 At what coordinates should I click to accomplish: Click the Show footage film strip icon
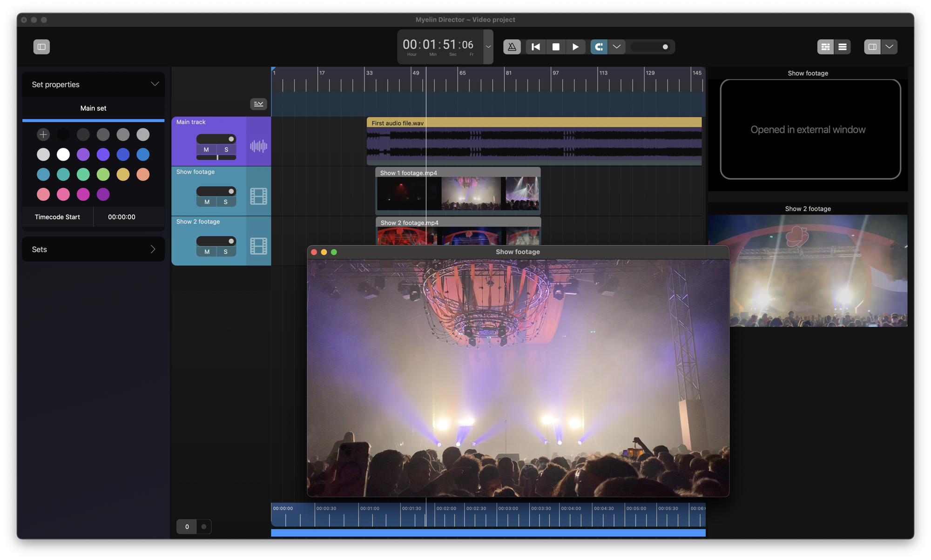[258, 196]
